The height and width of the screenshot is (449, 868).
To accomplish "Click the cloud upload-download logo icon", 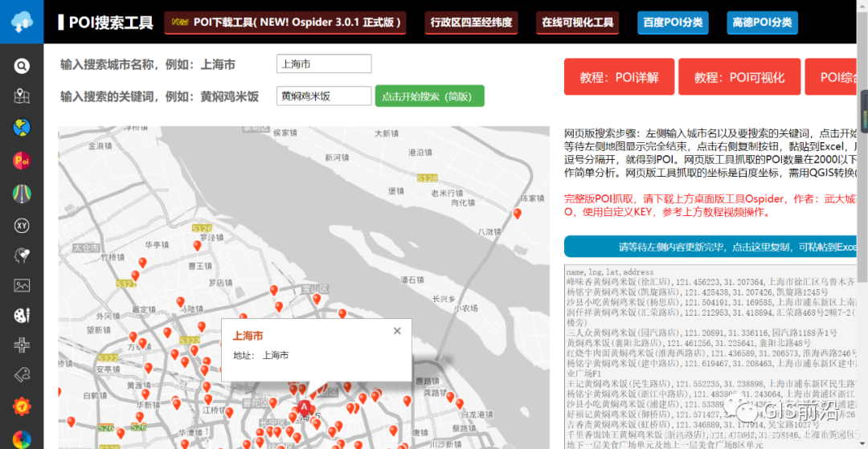I will coord(22,22).
